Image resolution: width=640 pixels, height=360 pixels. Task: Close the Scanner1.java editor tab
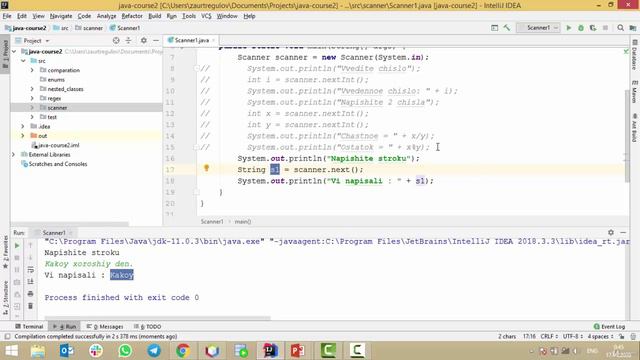[x=213, y=40]
